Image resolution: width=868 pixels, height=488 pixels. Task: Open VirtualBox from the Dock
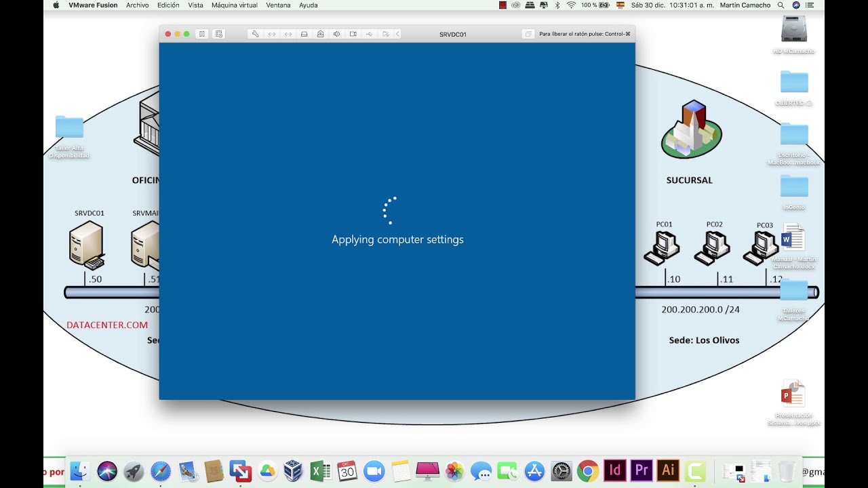[x=293, y=470]
